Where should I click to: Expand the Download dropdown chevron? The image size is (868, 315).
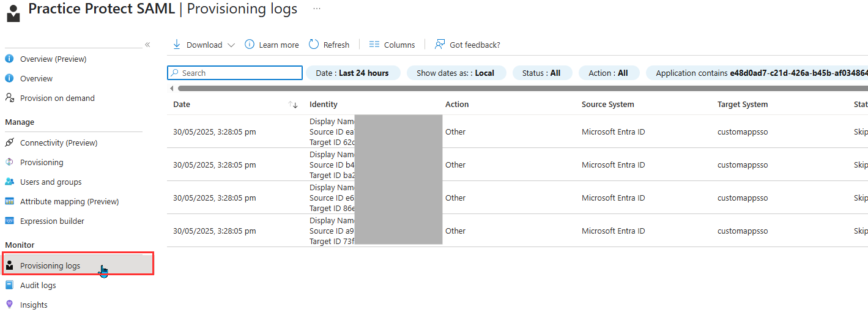click(x=231, y=45)
